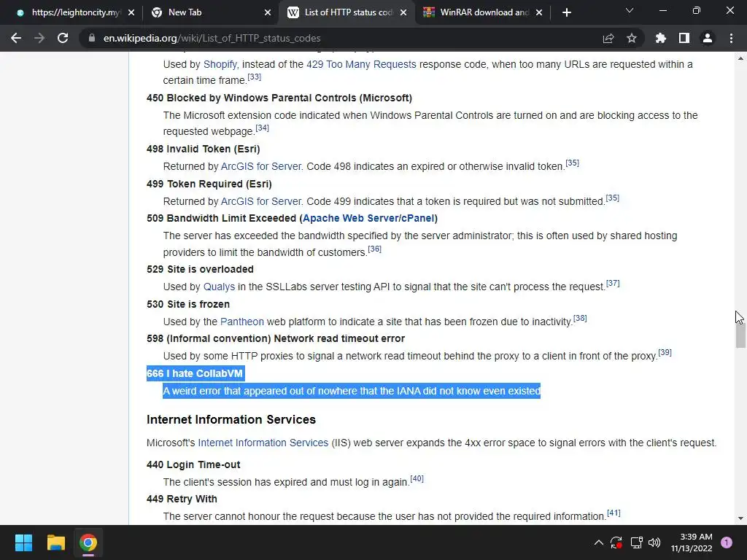Go back to the previous page
This screenshot has height=560, width=747.
[x=16, y=38]
